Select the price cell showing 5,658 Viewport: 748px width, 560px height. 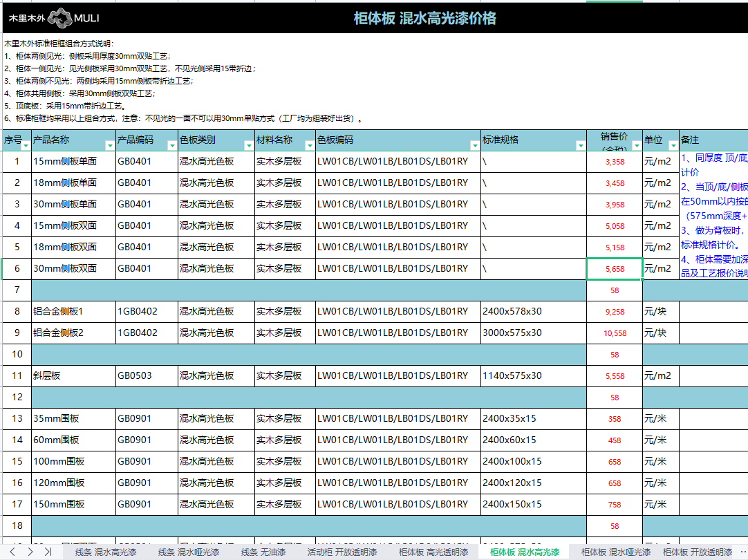(x=614, y=269)
